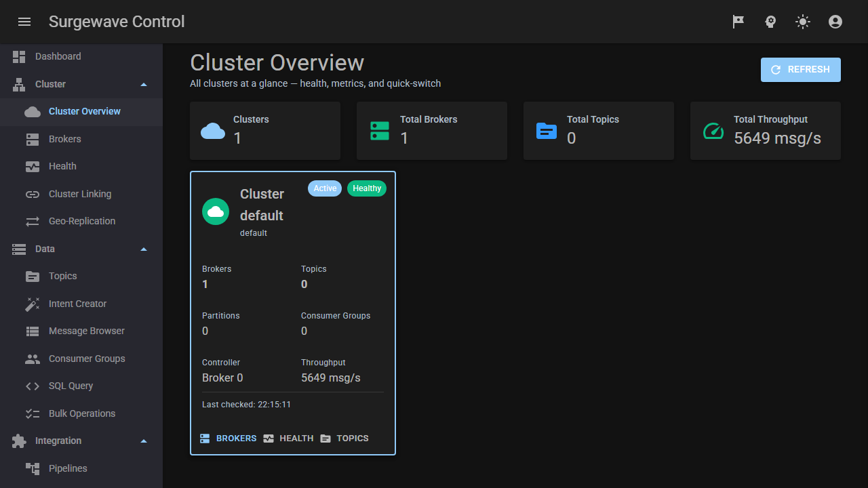Click the Topics folder icon in sidebar
868x488 pixels.
33,277
